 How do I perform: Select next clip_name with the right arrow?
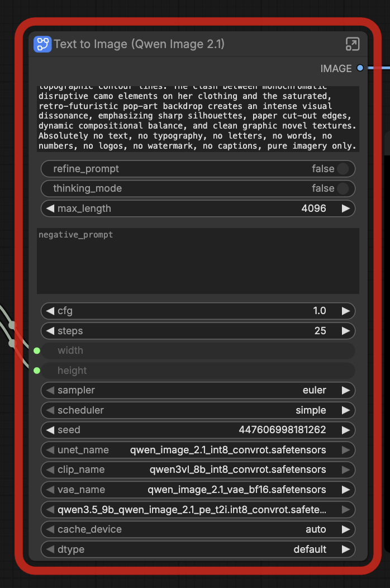point(346,470)
